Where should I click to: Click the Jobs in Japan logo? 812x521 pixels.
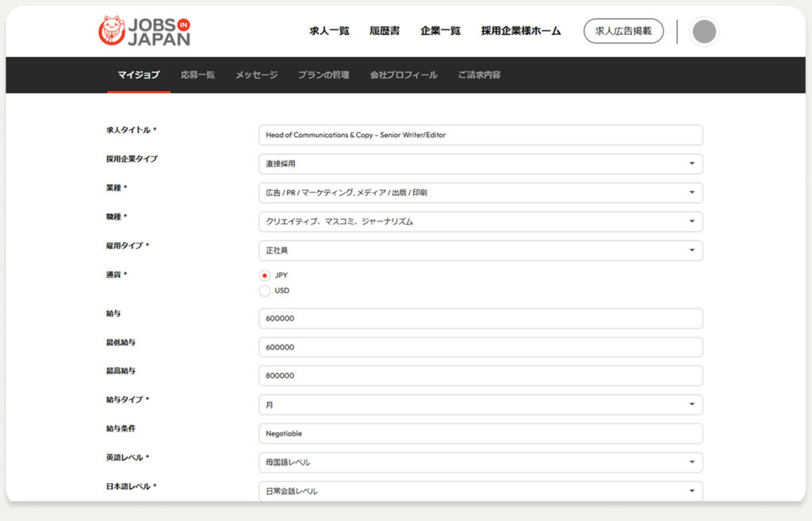[144, 31]
